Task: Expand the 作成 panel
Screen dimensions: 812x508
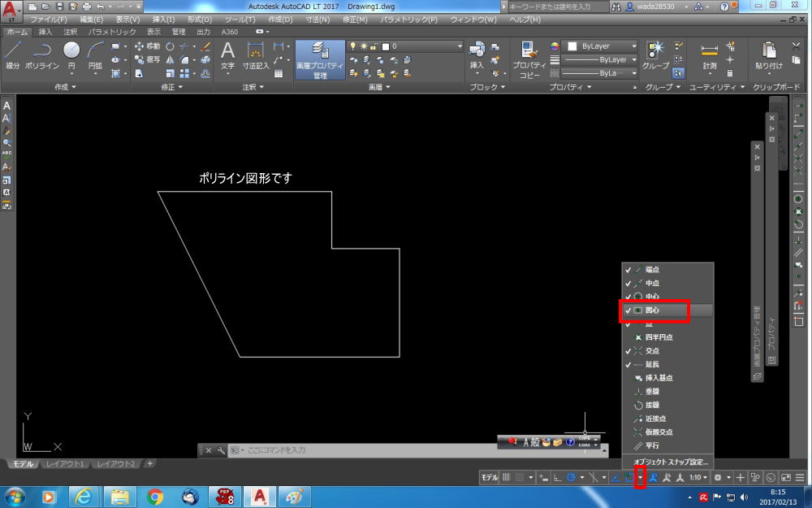Action: pos(65,87)
